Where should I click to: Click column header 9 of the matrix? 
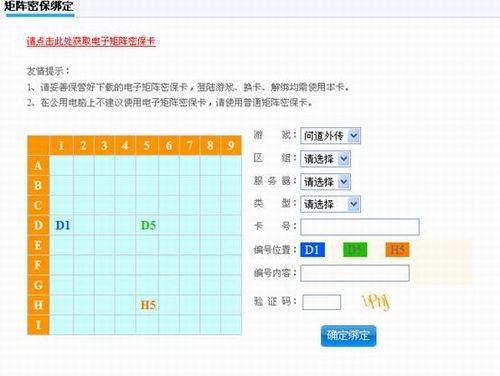[231, 145]
